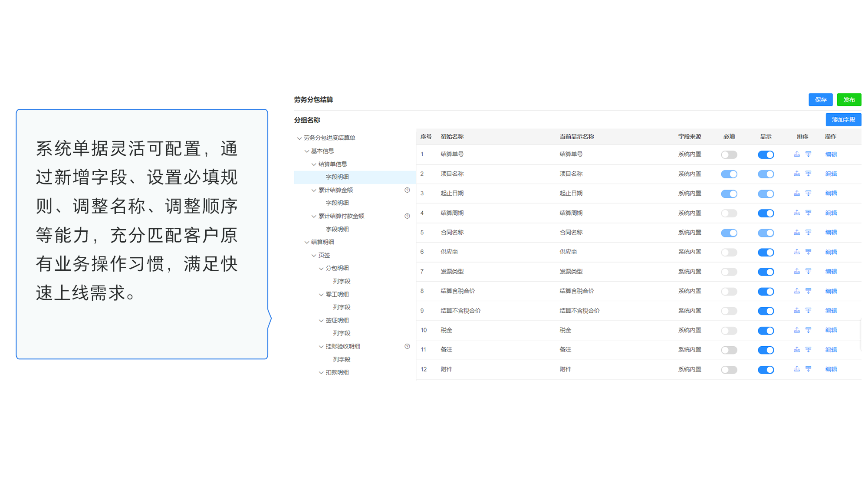Move 发票类型 row down in order
Image resolution: width=868 pixels, height=499 pixels.
coord(808,271)
